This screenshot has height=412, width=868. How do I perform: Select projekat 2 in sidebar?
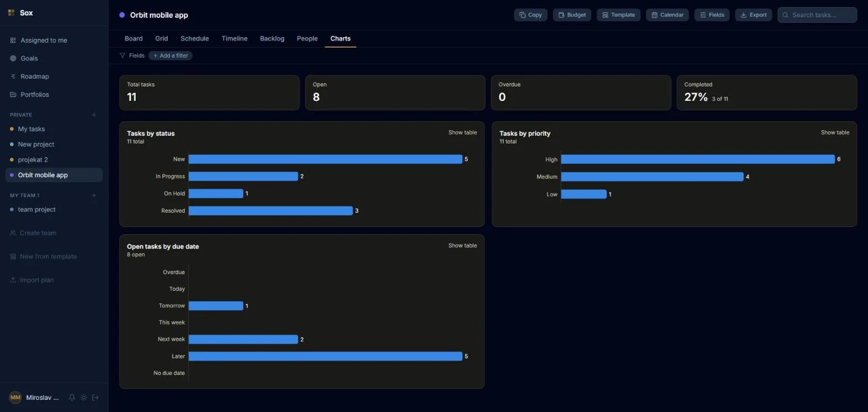click(x=54, y=160)
